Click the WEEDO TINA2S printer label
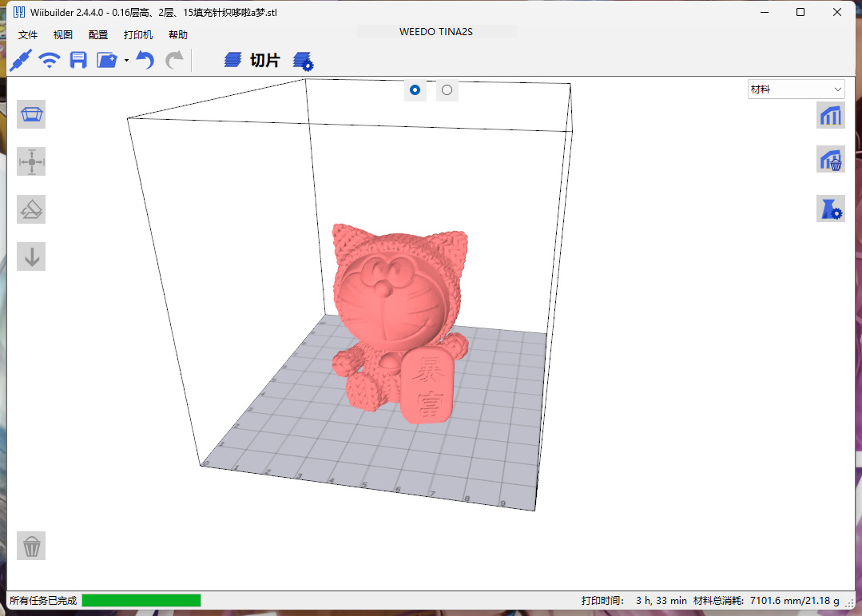Image resolution: width=862 pixels, height=616 pixels. coord(436,32)
